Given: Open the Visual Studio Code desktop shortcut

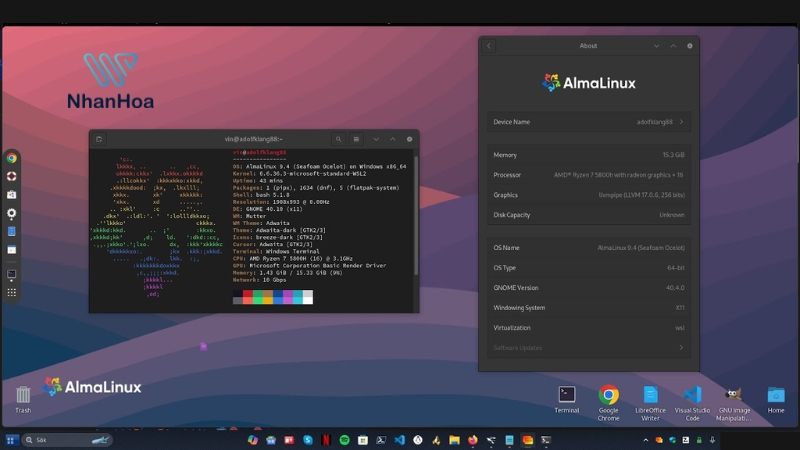Looking at the screenshot, I should coord(692,403).
